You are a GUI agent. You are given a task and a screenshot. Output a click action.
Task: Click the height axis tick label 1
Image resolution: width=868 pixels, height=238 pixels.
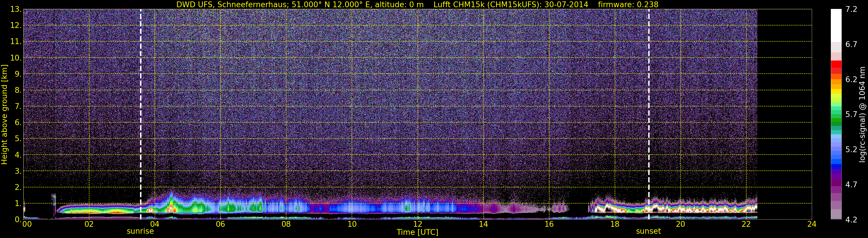click(18, 203)
